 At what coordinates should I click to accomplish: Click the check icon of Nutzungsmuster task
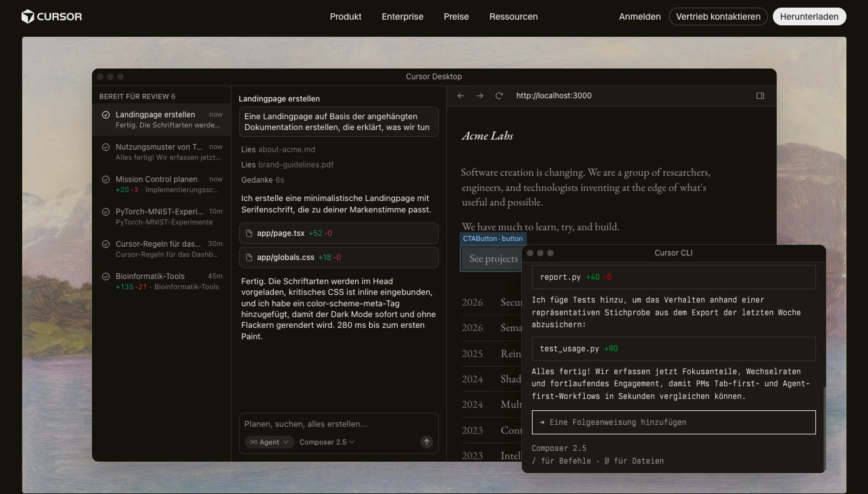106,147
